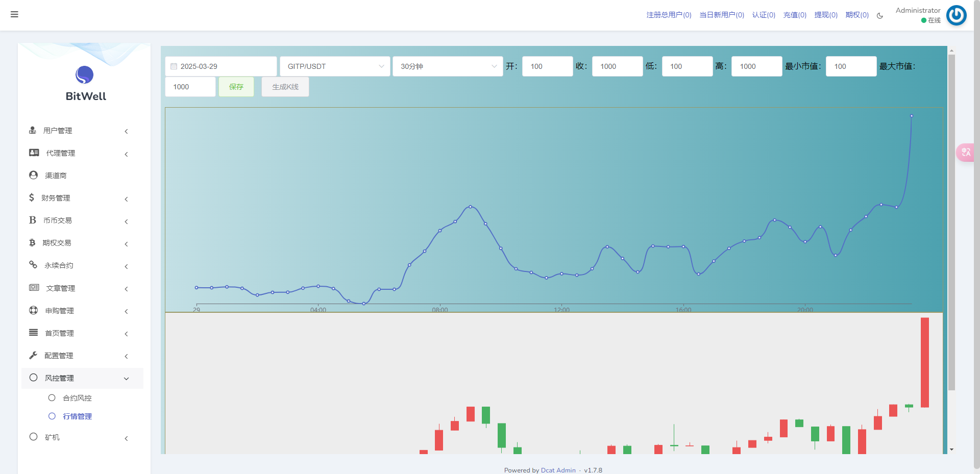Click the 高 high price input
Screen dimensions: 980x474
coord(756,66)
